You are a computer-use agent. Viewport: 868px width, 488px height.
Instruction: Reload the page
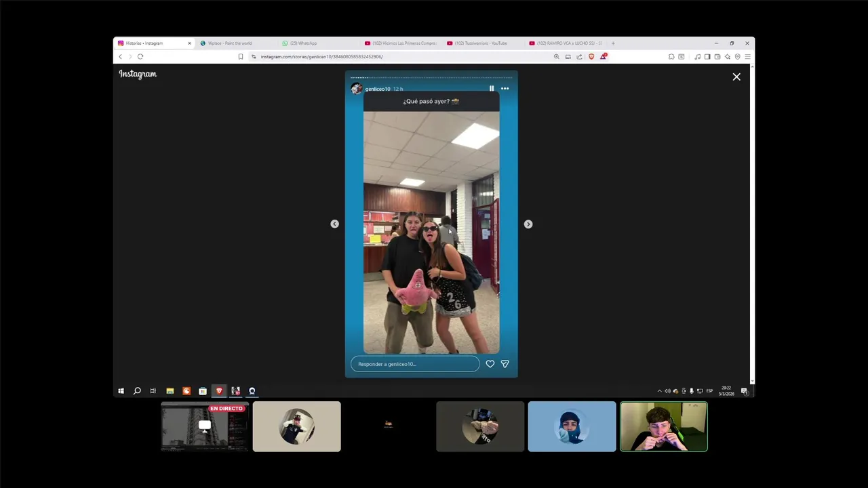pos(140,56)
